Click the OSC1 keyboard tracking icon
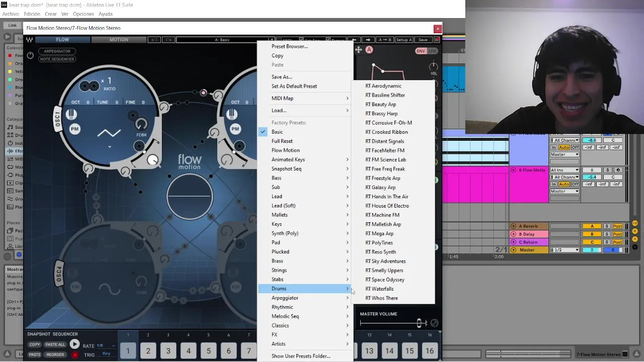This screenshot has height=362, width=644. [x=71, y=114]
